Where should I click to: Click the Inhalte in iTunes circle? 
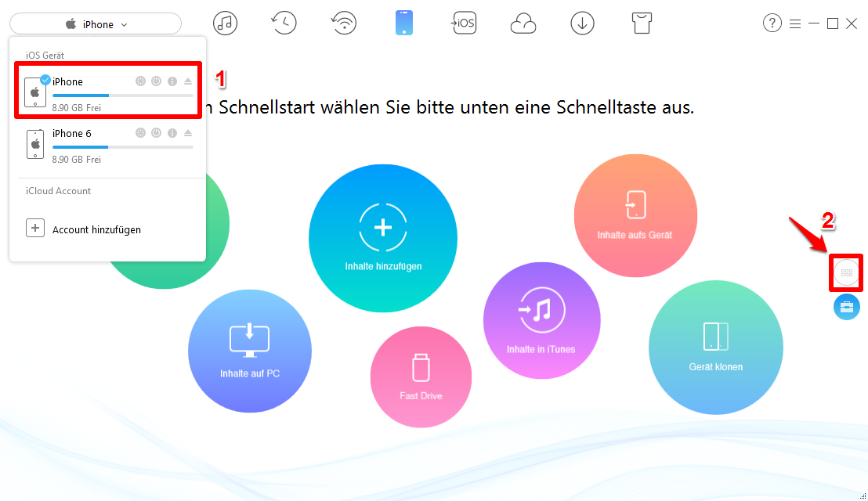541,320
